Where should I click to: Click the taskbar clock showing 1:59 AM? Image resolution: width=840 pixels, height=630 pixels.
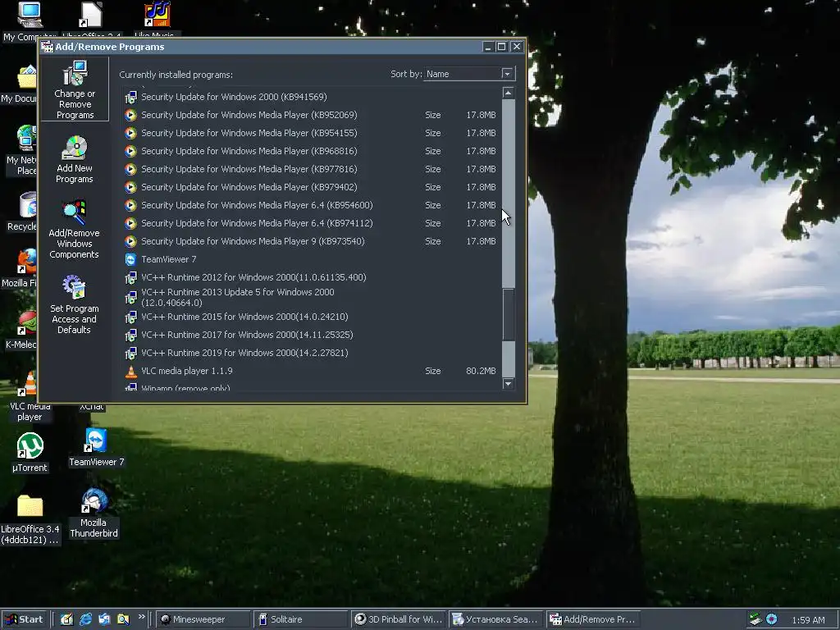click(808, 620)
